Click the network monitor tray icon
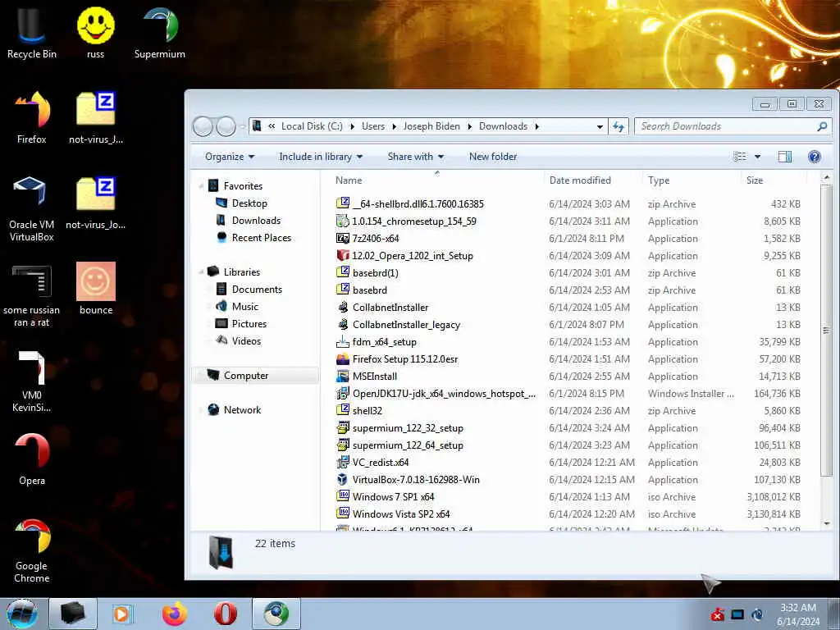The width and height of the screenshot is (840, 630). pos(737,614)
